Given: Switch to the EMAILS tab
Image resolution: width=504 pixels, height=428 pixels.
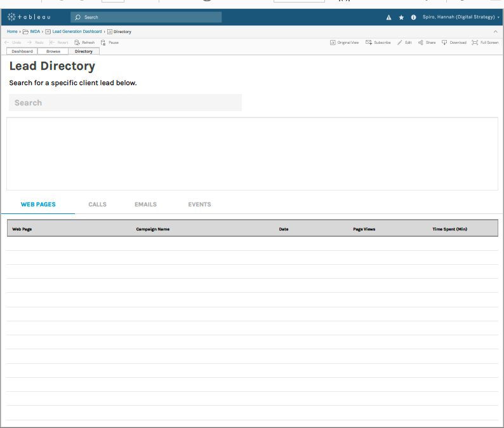Looking at the screenshot, I should pos(145,204).
